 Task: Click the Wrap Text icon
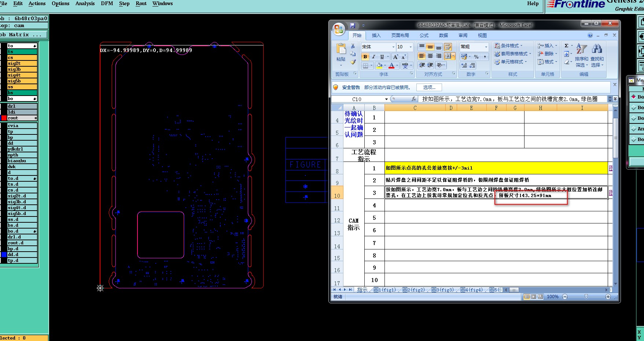[x=448, y=47]
